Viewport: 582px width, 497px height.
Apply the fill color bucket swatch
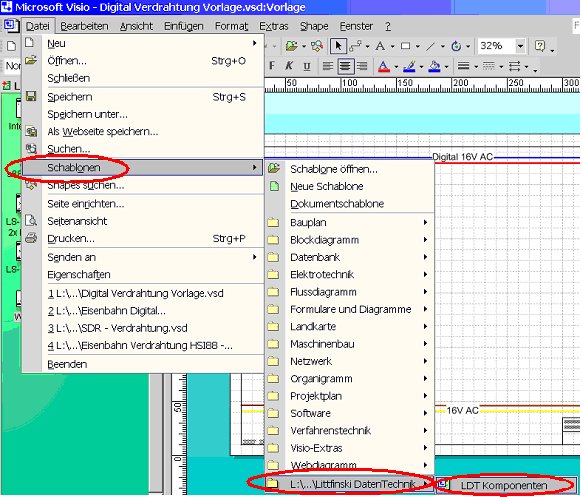(434, 66)
